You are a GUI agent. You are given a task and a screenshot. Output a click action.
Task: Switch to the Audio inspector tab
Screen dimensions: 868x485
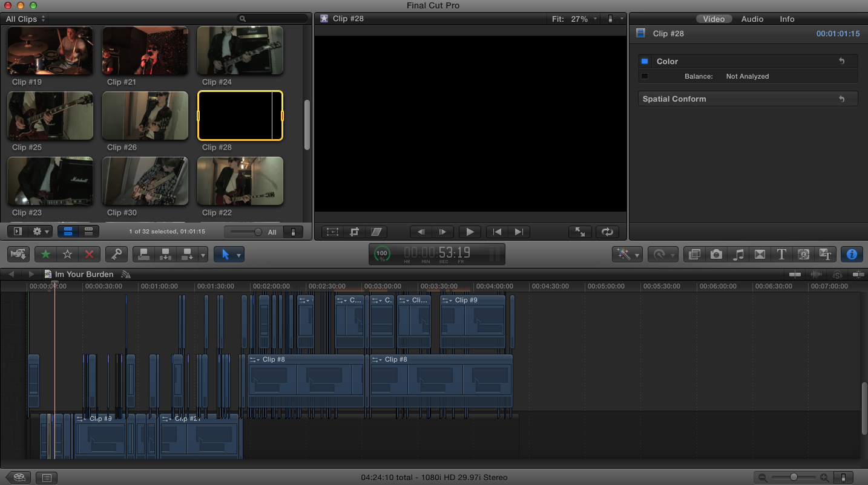click(752, 19)
